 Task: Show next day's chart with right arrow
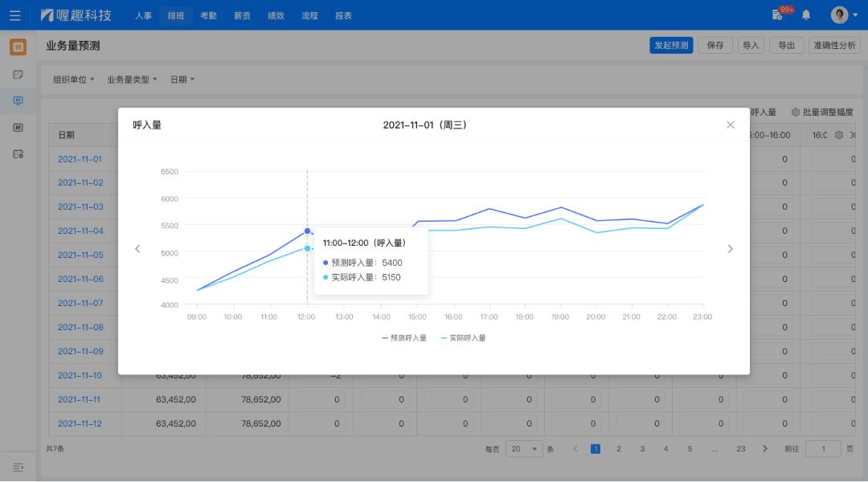[x=730, y=249]
